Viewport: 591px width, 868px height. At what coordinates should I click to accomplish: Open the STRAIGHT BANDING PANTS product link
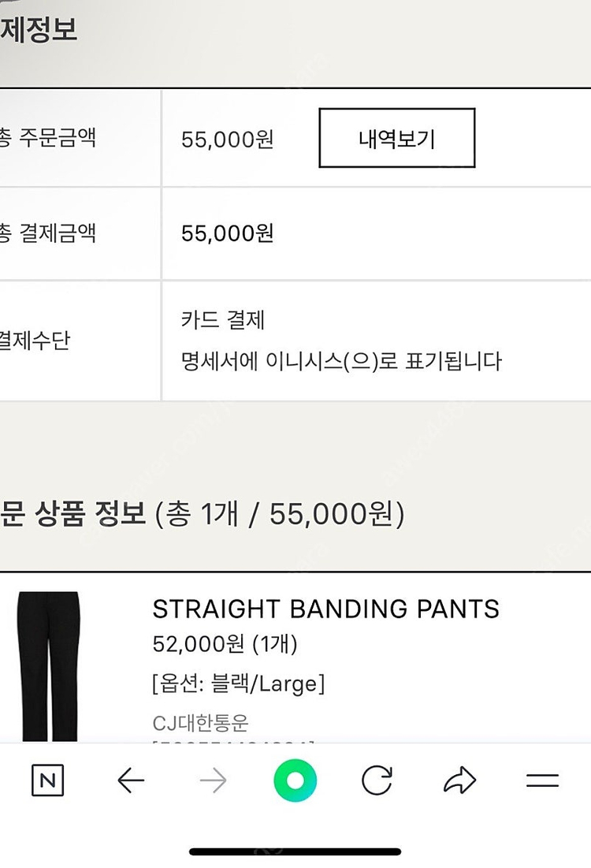325,609
